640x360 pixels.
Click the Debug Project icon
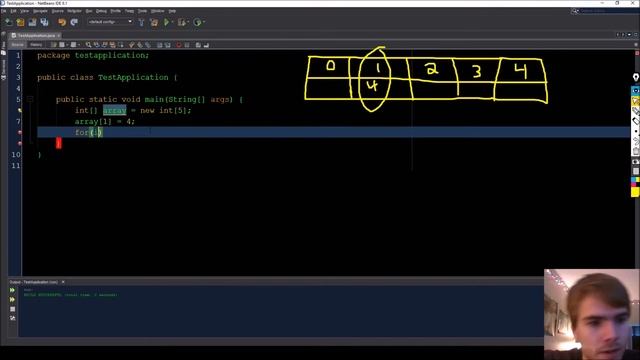click(x=182, y=22)
